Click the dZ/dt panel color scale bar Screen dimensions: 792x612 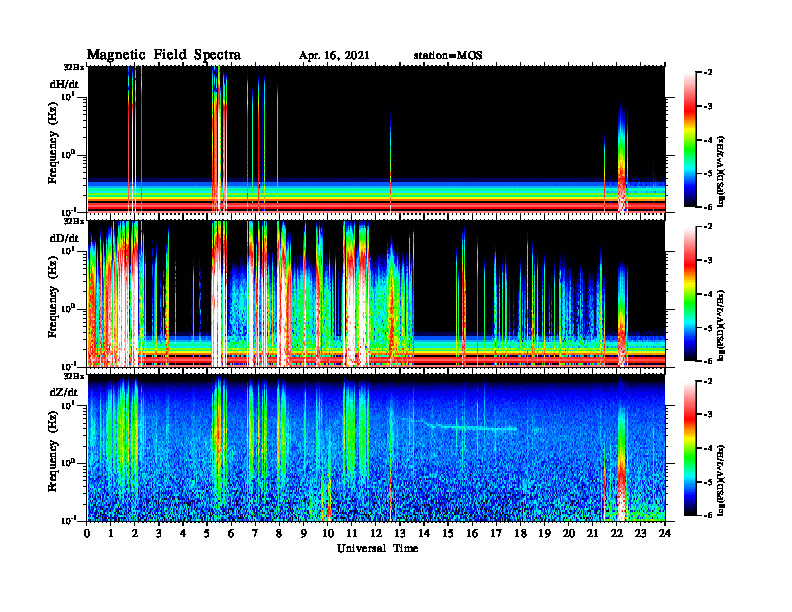point(690,448)
